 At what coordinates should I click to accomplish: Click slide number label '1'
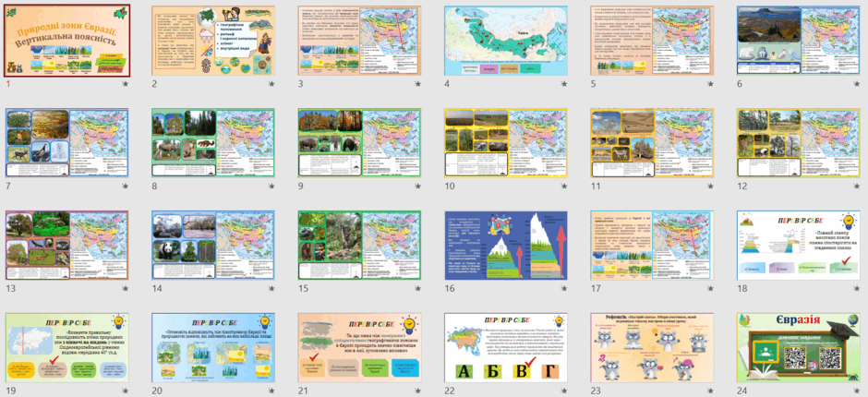tap(7, 84)
